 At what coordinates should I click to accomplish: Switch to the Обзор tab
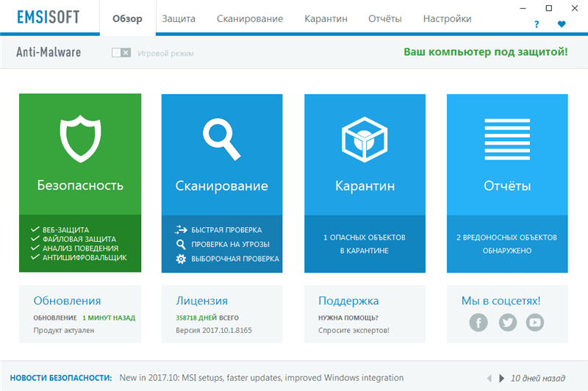127,19
